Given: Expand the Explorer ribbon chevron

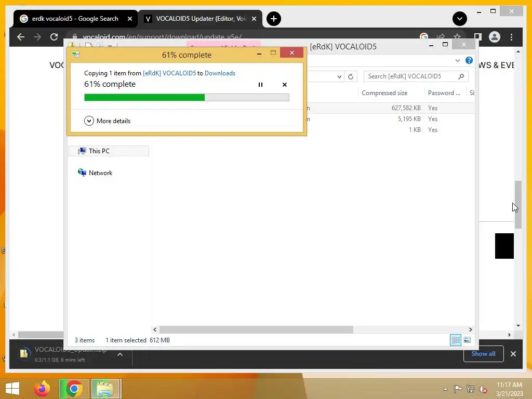Looking at the screenshot, I should click(457, 60).
